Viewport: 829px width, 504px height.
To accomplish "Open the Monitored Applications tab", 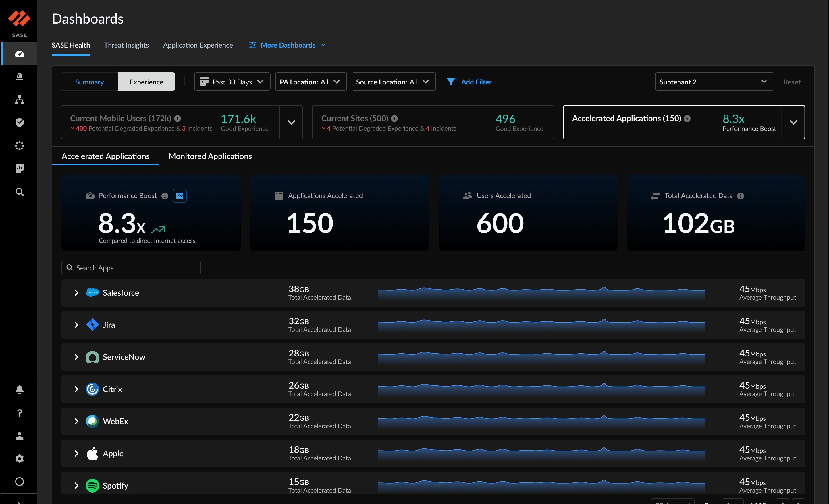I will [x=210, y=156].
